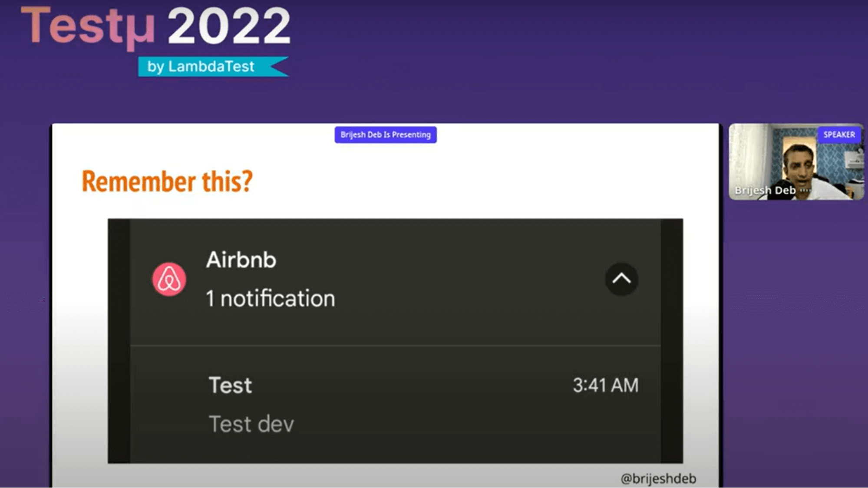Click the divider line under the Airbnb header

(x=395, y=346)
